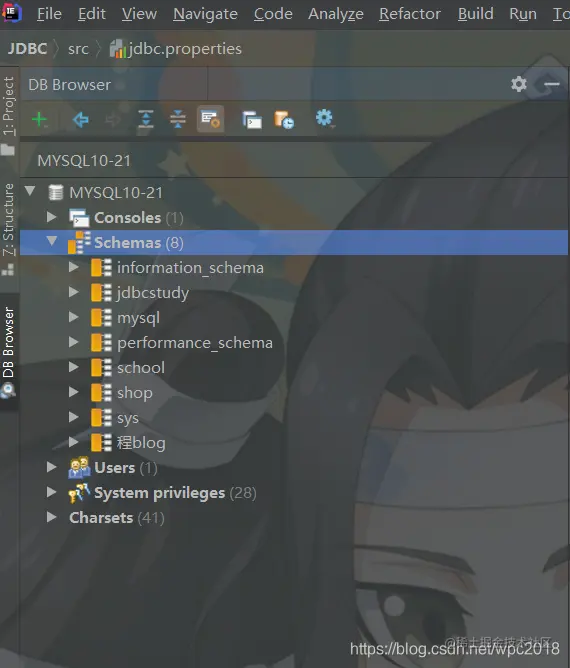The height and width of the screenshot is (668, 570).
Task: Switch to the 1: Project tool window tab
Action: click(x=9, y=115)
